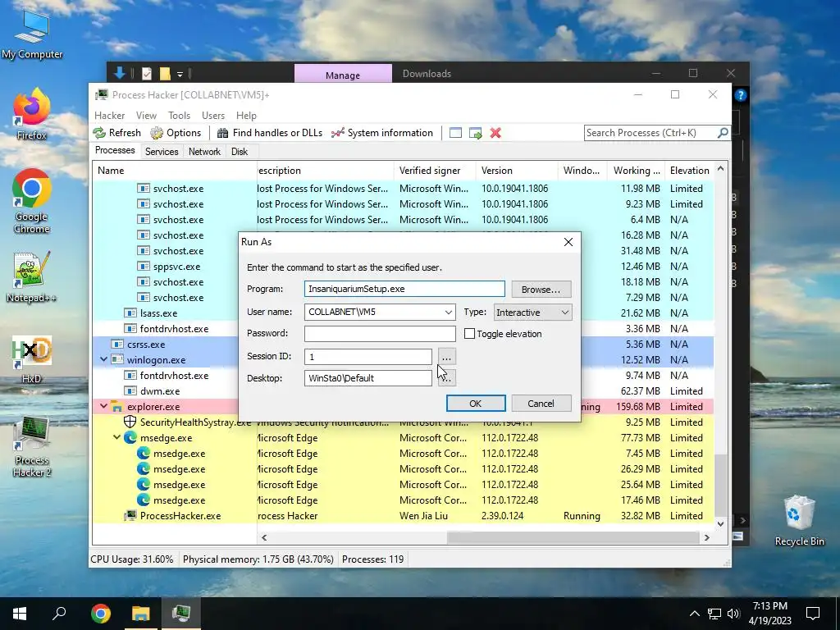Sort by the Verified signer column

[435, 171]
